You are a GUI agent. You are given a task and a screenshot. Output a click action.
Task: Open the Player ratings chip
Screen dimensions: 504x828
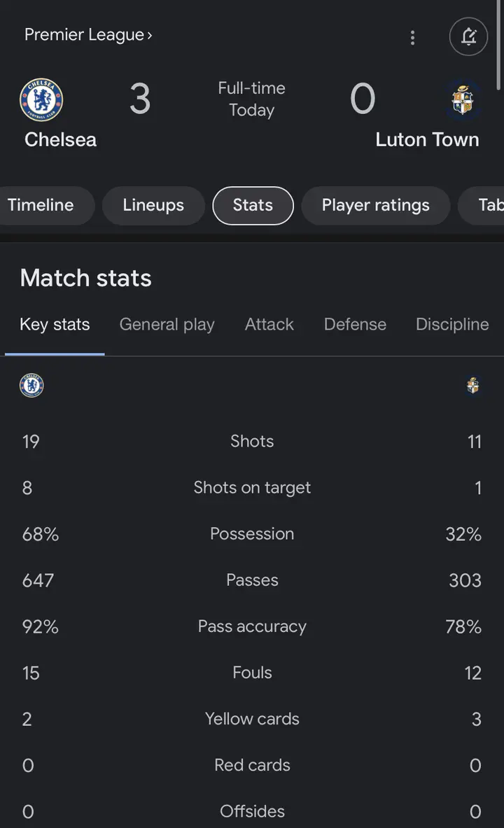tap(376, 205)
